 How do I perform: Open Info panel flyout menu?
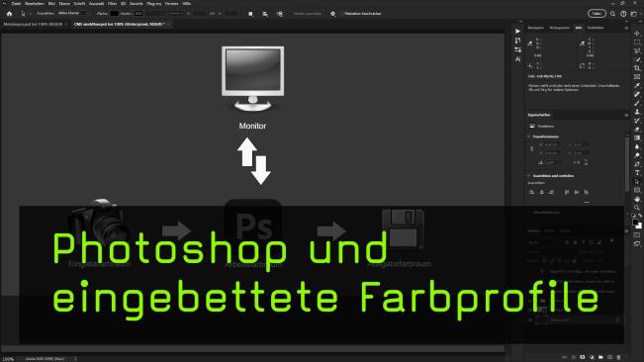tap(626, 28)
